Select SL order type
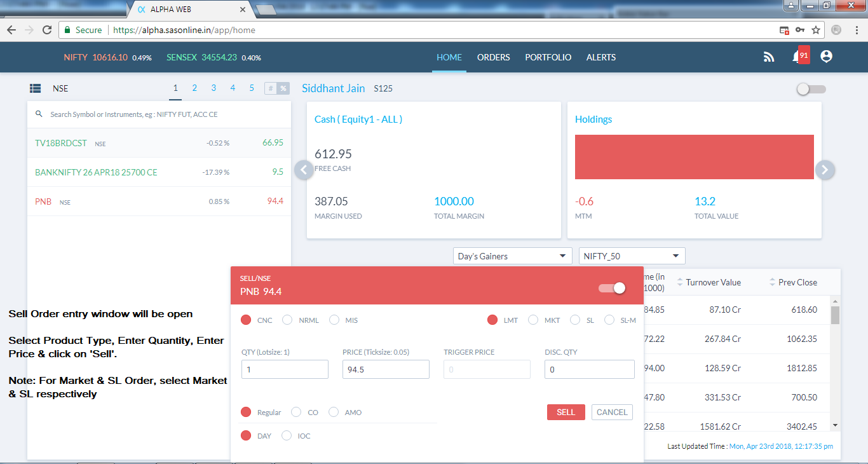This screenshot has width=868, height=464. pos(575,320)
